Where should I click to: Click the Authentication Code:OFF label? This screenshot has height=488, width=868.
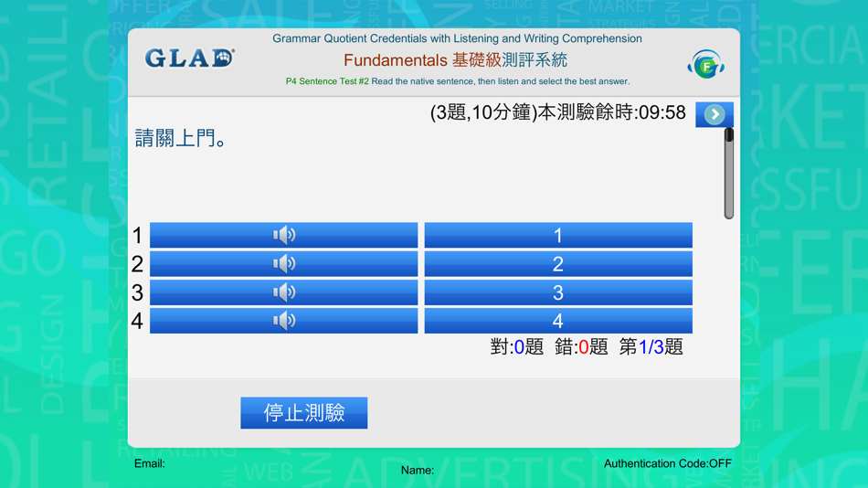coord(668,463)
